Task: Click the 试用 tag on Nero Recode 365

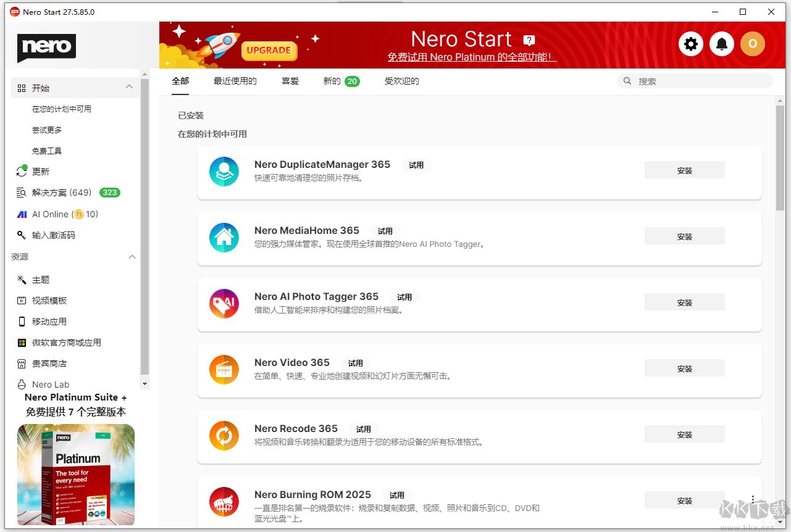Action: point(364,429)
